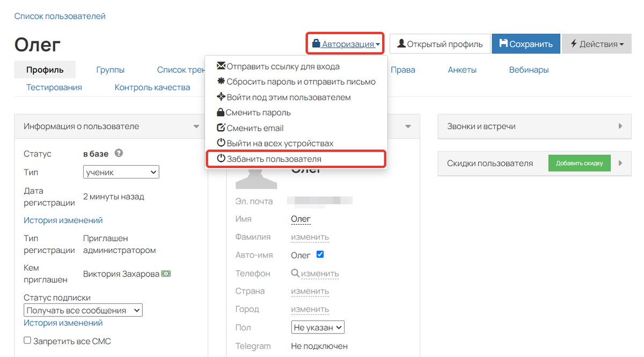Go back via Список пользователей link
The width and height of the screenshot is (644, 357).
[60, 16]
